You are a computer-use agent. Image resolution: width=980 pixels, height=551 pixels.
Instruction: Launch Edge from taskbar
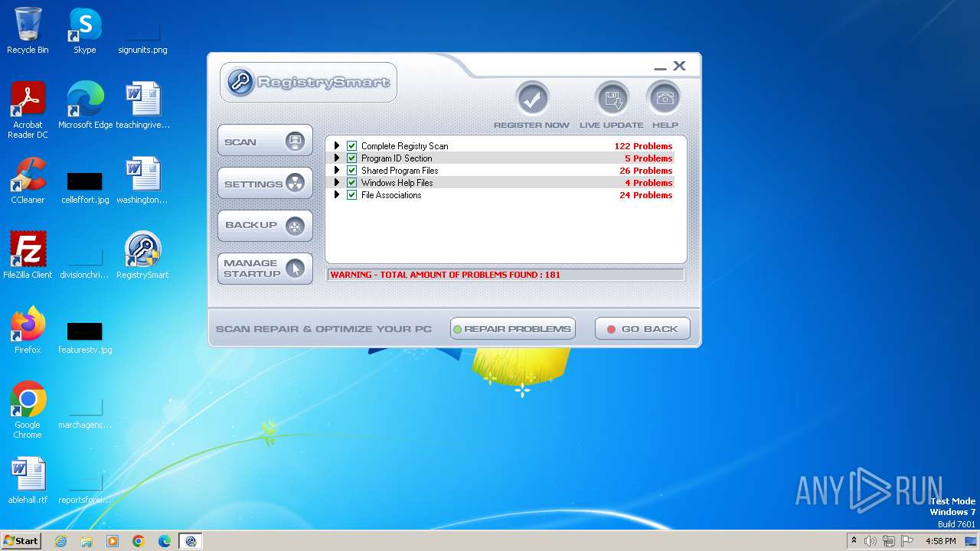coord(165,541)
